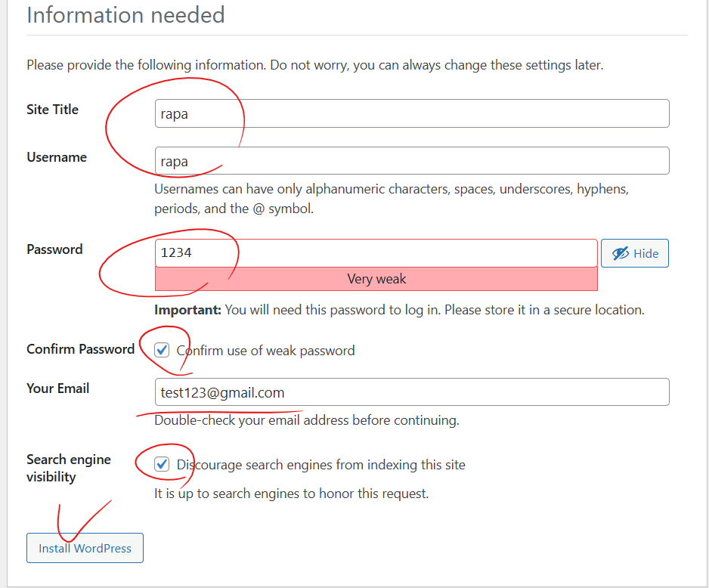Hide the password with Hide button
This screenshot has width=709, height=588.
(x=635, y=253)
